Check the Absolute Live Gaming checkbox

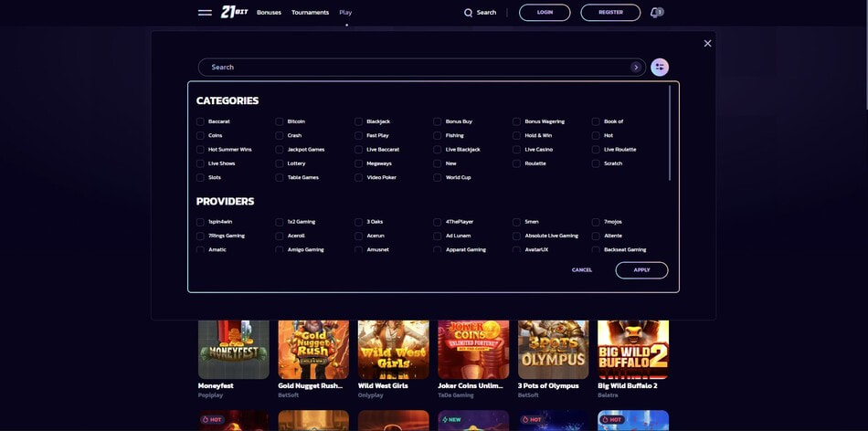click(516, 236)
